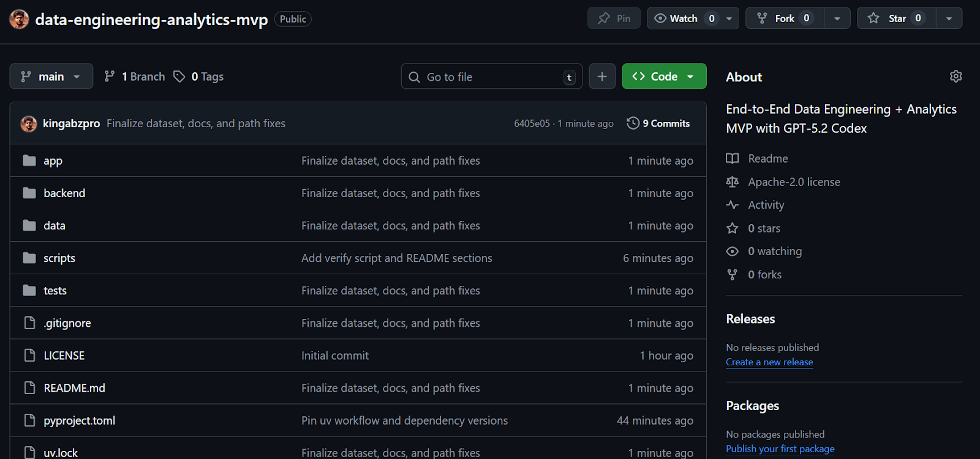
Task: Open the Star lists dropdown arrow
Action: point(949,18)
